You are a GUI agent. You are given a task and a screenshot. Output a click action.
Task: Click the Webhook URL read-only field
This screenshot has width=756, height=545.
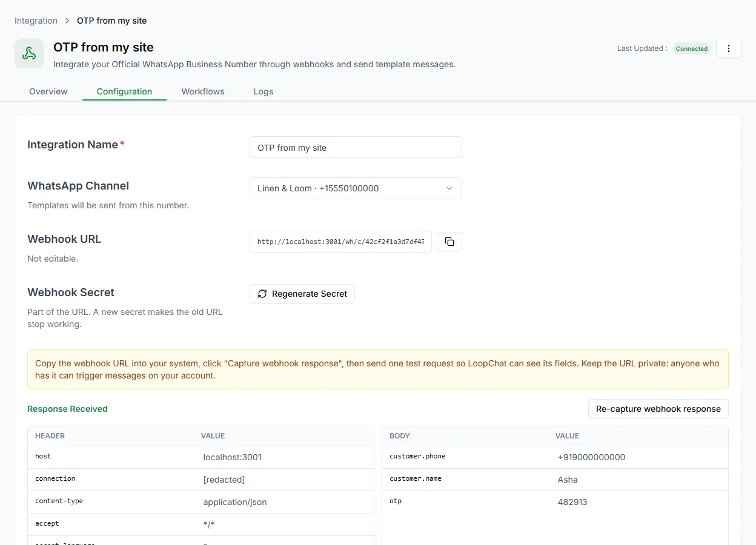click(x=340, y=242)
